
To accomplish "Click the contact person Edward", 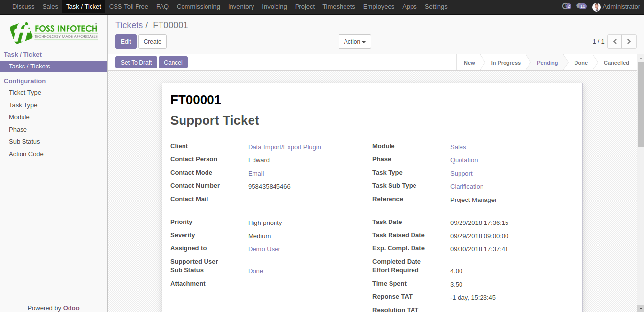I will tap(259, 160).
